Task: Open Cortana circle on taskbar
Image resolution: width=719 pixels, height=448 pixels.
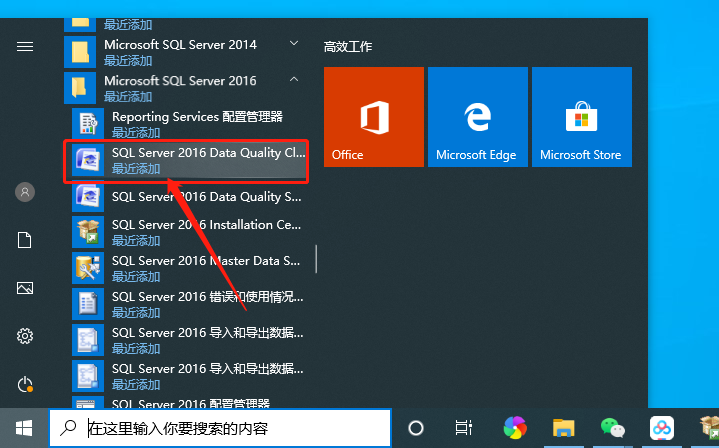Action: coord(416,428)
